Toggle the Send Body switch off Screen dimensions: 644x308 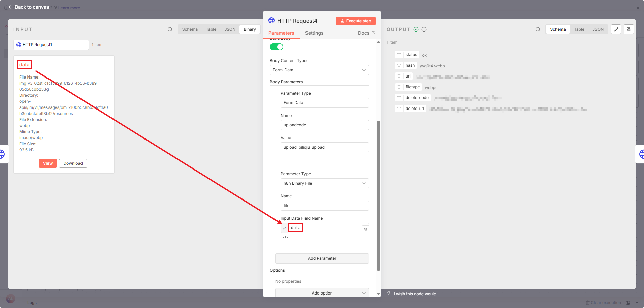(277, 47)
